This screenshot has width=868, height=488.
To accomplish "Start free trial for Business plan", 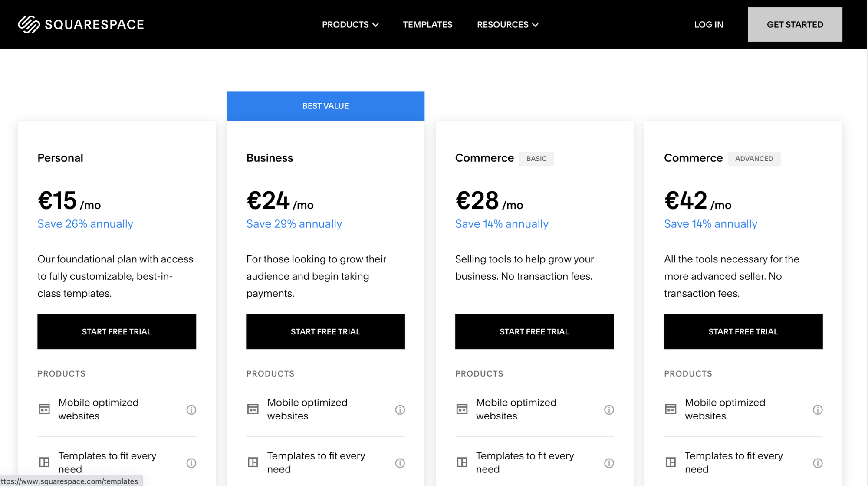I will (325, 331).
